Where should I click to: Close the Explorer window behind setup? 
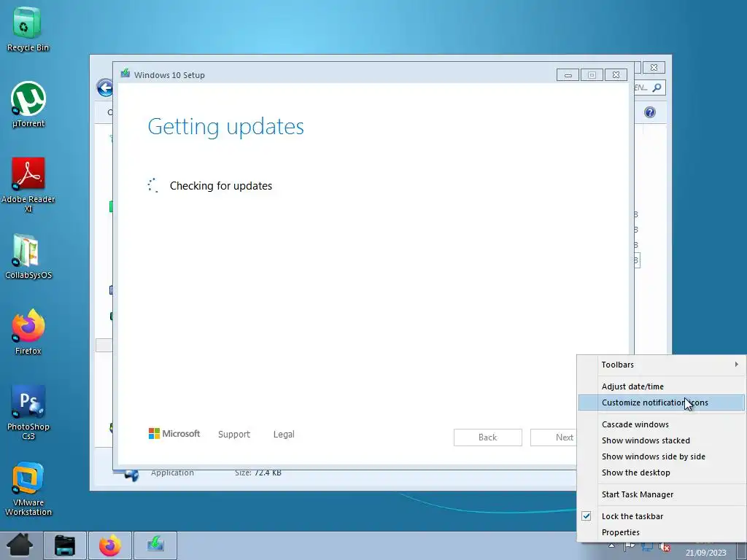click(x=654, y=68)
